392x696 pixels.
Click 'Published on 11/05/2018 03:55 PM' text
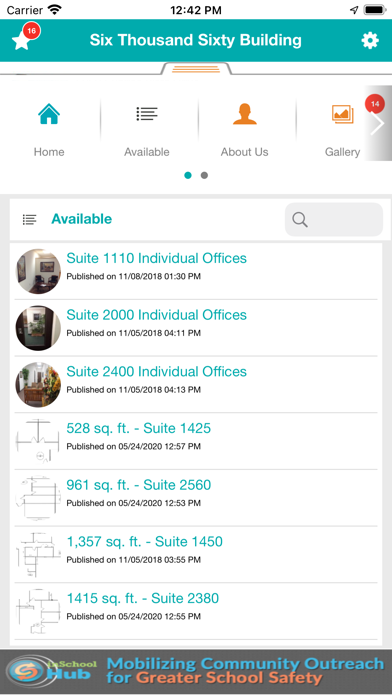[x=134, y=560]
